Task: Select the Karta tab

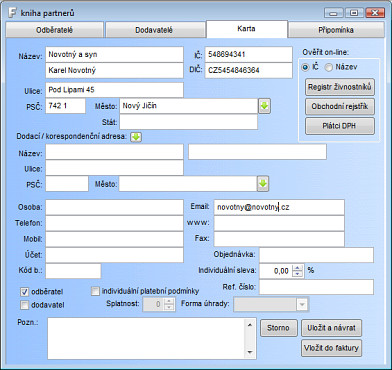Action: pos(247,29)
